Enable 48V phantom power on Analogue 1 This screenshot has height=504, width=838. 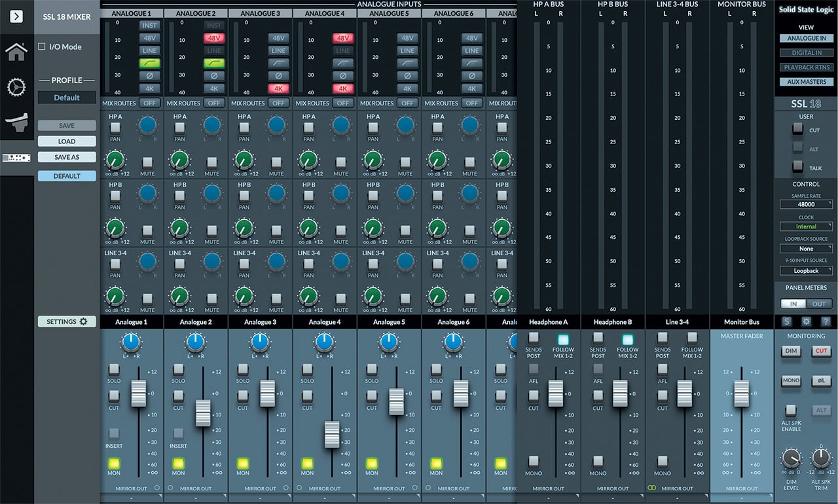(x=149, y=37)
